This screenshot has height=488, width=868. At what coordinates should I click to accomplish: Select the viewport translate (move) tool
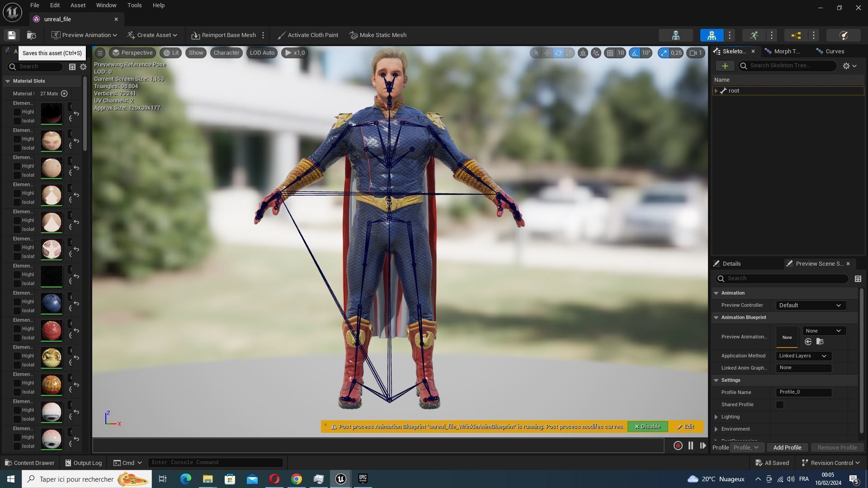pos(547,53)
